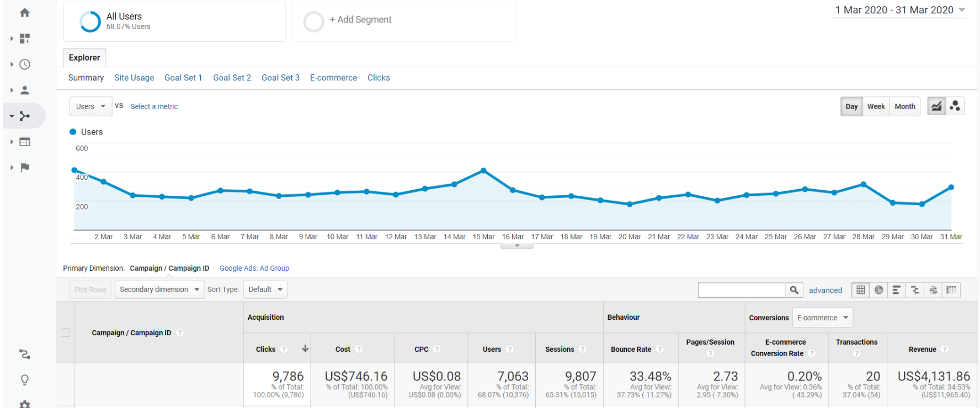Switch to motion chart view icon
The width and height of the screenshot is (980, 408).
(955, 106)
